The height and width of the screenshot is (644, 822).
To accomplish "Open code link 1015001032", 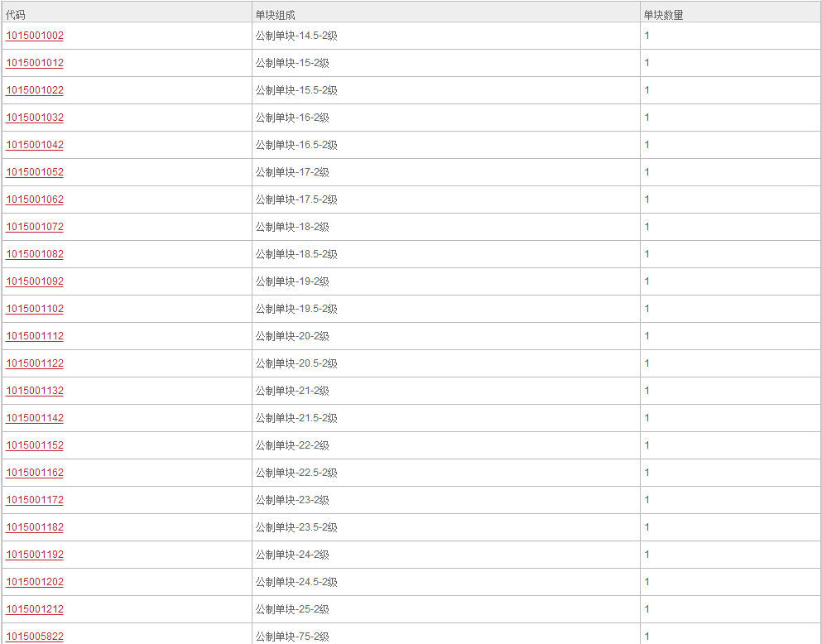I will [x=35, y=118].
